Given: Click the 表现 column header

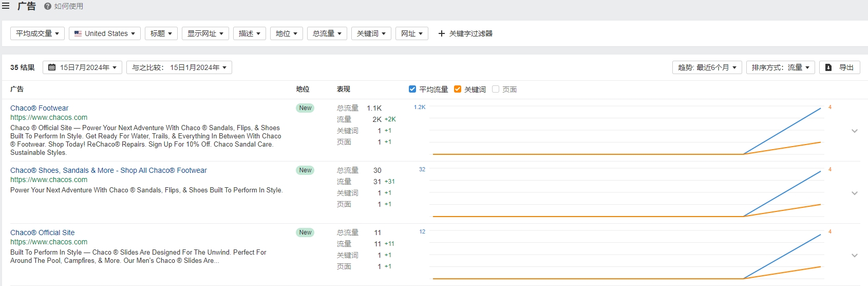Looking at the screenshot, I should [x=344, y=89].
